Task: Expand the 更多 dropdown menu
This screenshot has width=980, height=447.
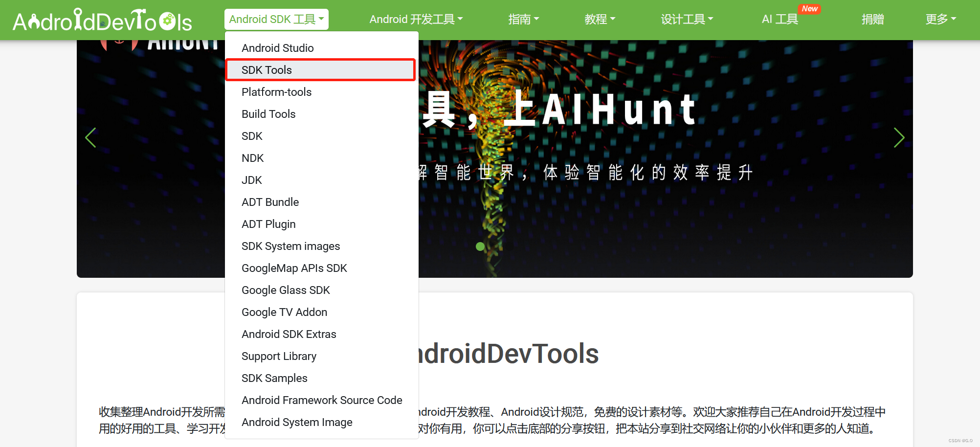Action: tap(940, 20)
